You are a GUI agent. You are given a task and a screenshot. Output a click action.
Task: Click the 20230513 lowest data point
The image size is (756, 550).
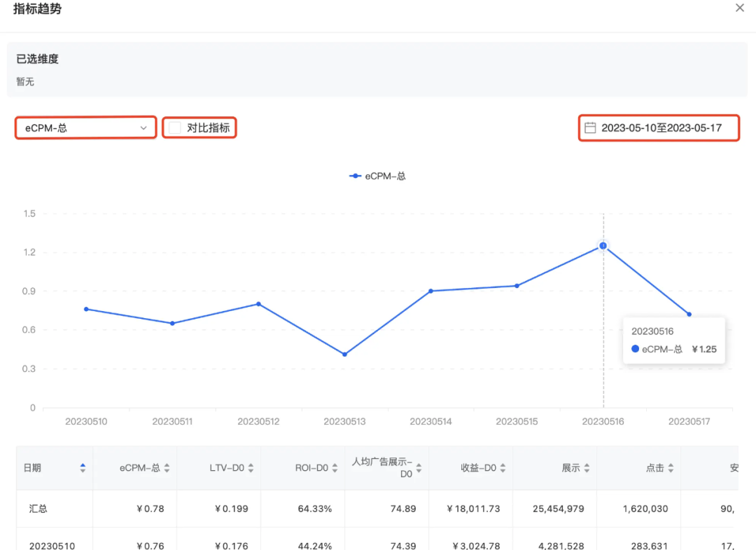click(x=344, y=354)
